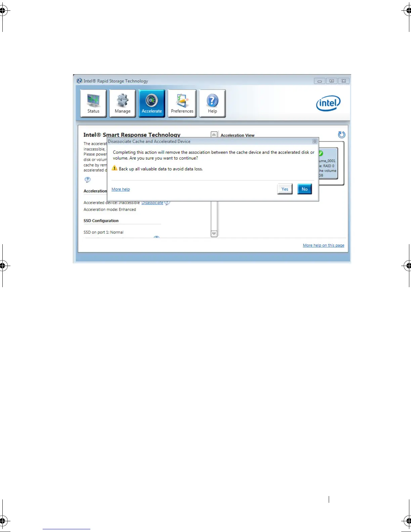
Task: Click 'Back up all valuable data' warning text
Action: click(161, 169)
